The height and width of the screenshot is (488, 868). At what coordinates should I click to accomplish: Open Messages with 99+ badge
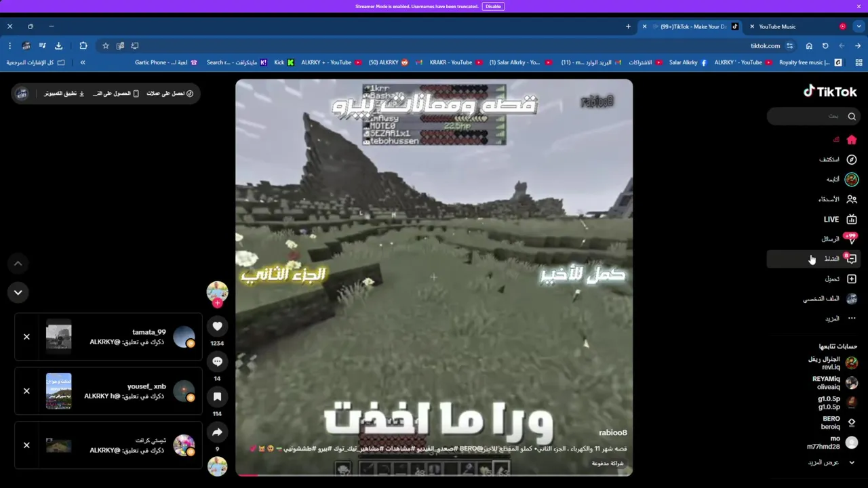click(x=850, y=239)
